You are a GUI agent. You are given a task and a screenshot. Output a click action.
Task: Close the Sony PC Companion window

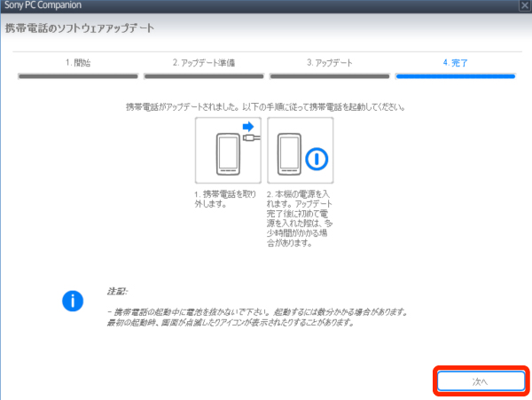coord(525,6)
